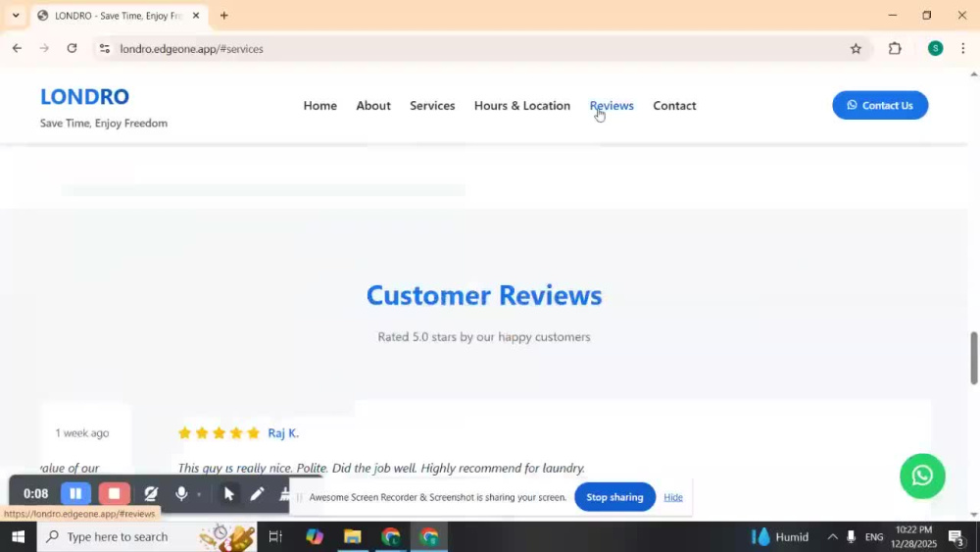This screenshot has height=552, width=980.
Task: Click the '1 week ago' review date
Action: [82, 432]
